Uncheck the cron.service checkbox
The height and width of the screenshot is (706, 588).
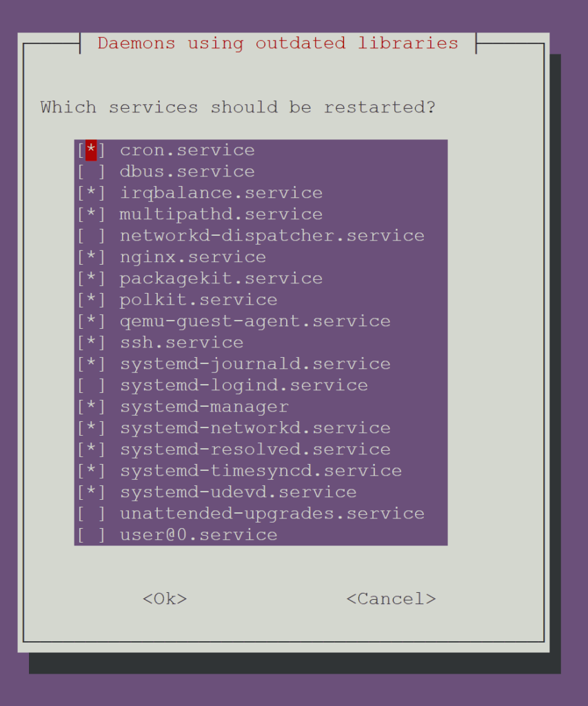pos(91,150)
